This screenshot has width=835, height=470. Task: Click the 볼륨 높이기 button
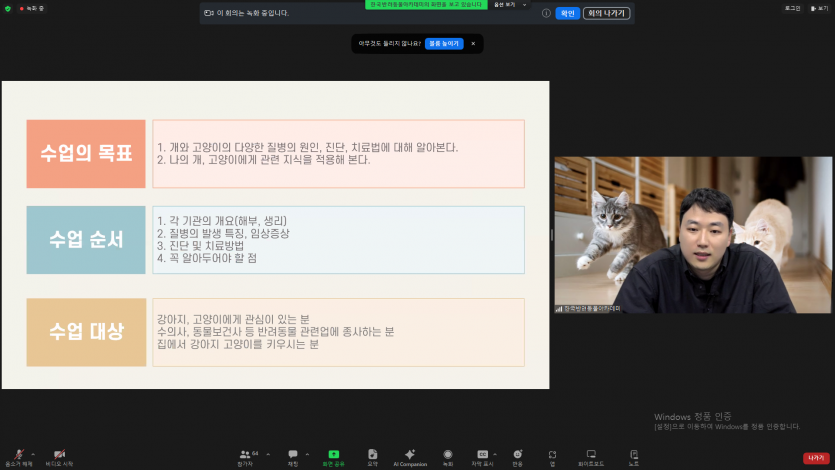tap(444, 44)
